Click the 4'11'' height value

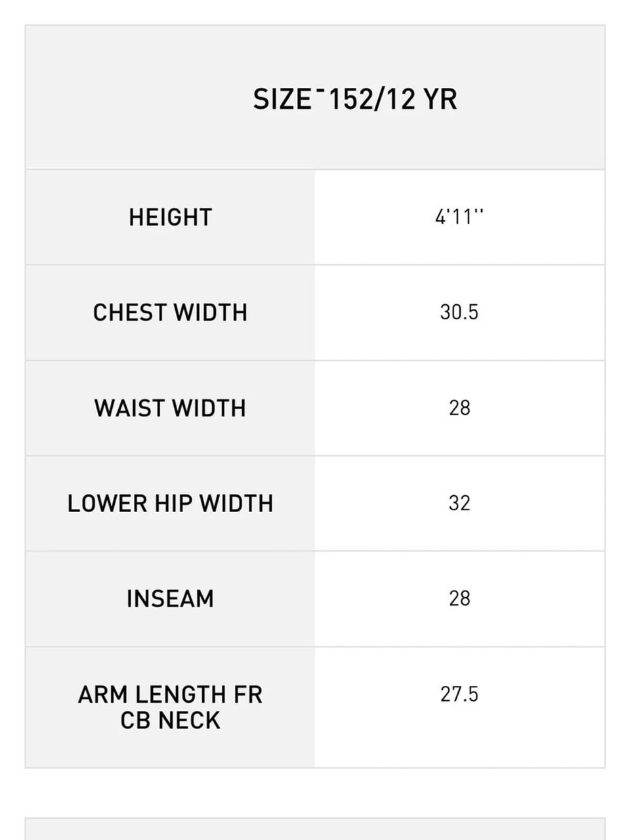point(459,217)
